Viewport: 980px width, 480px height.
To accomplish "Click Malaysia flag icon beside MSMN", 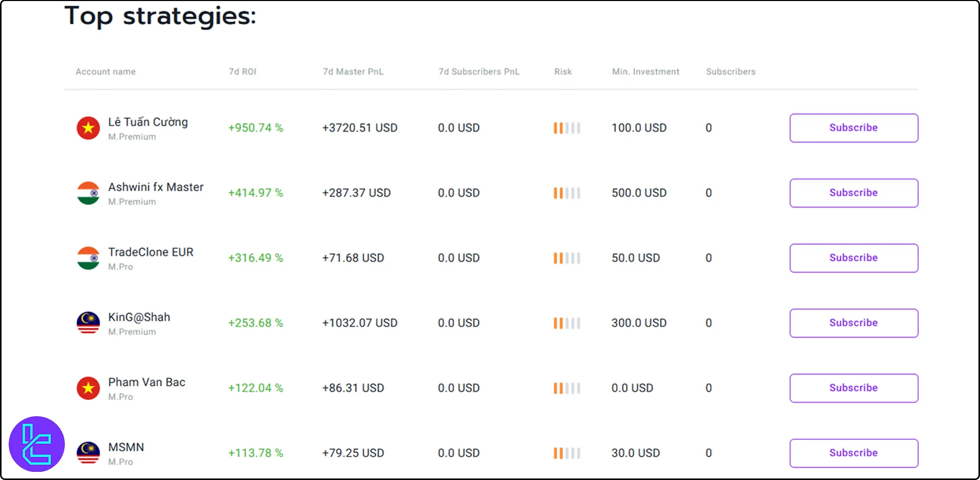I will 88,453.
